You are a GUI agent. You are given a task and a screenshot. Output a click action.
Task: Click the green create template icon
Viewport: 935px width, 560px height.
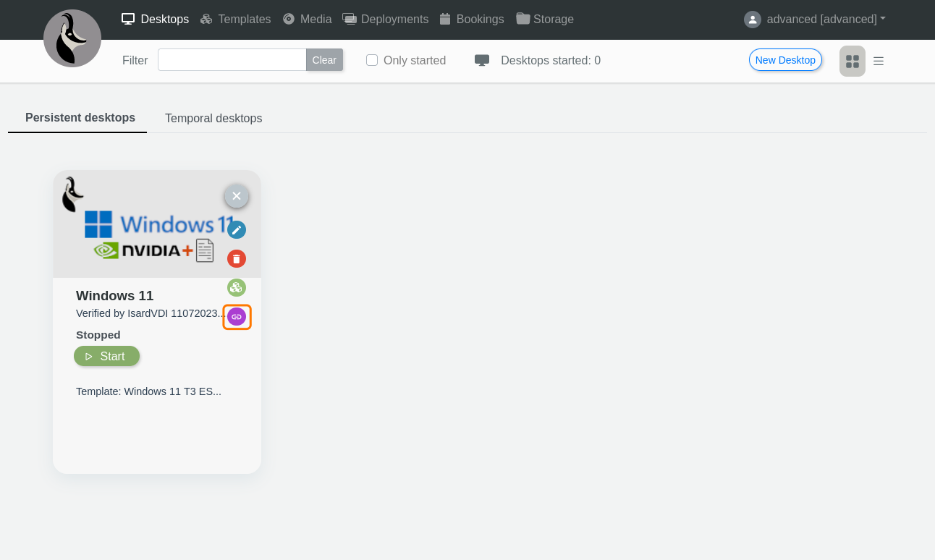(237, 288)
